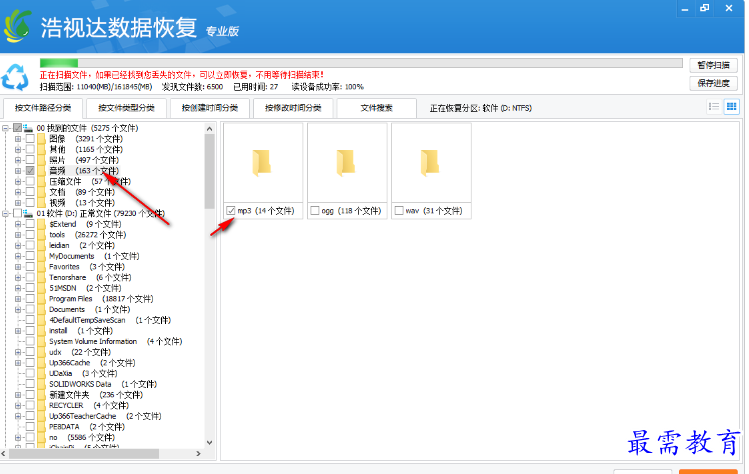Click the folder icon beside RECYCLER
Screen dimensions: 749x474
pos(42,405)
